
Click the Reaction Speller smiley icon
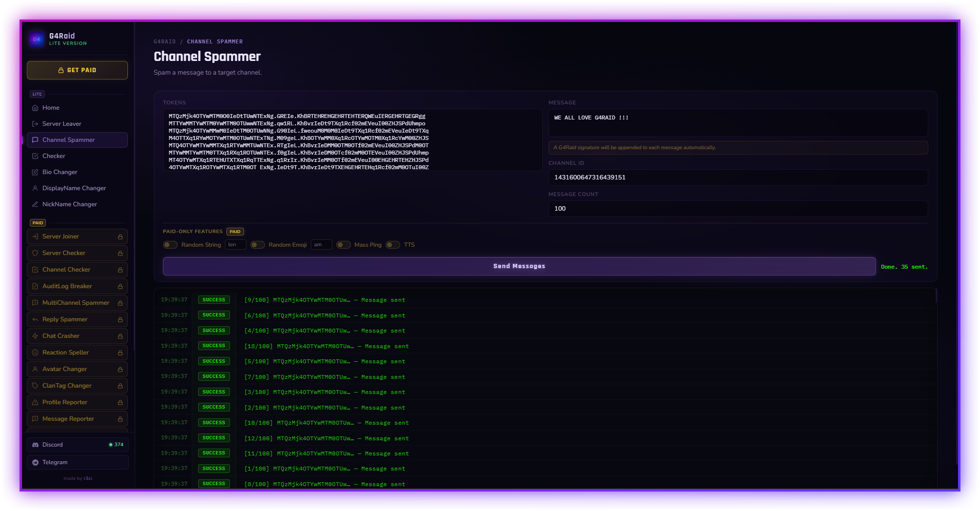35,353
